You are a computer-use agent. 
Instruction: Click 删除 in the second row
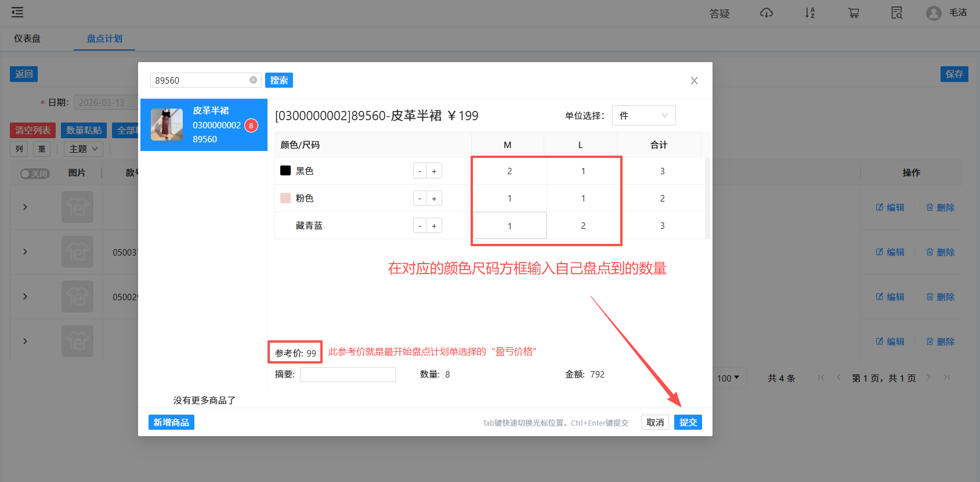pos(941,252)
